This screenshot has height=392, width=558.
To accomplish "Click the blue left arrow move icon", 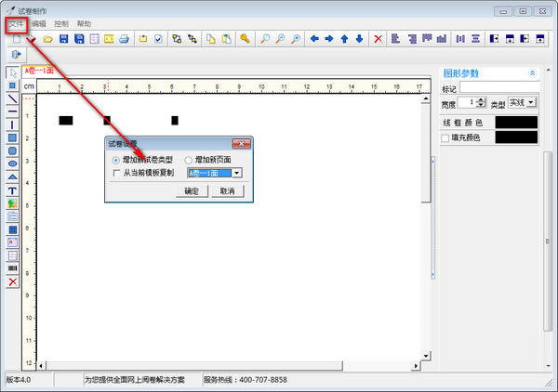I will click(313, 39).
